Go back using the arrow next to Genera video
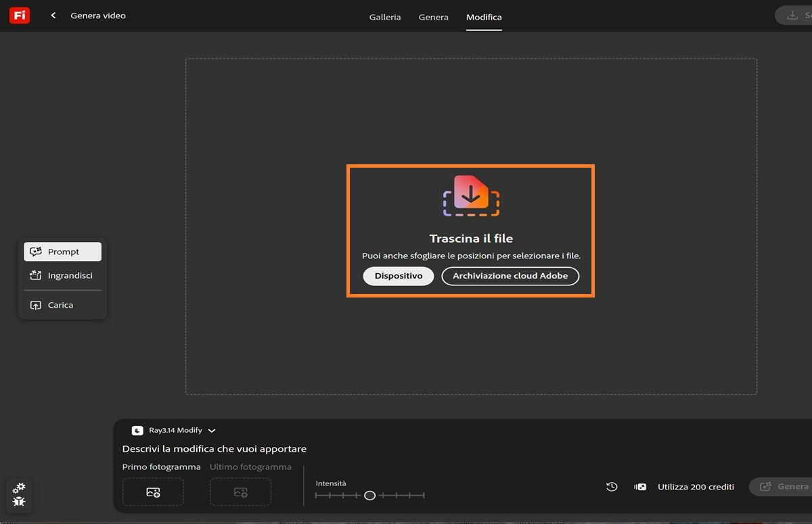The image size is (812, 524). pyautogui.click(x=53, y=16)
